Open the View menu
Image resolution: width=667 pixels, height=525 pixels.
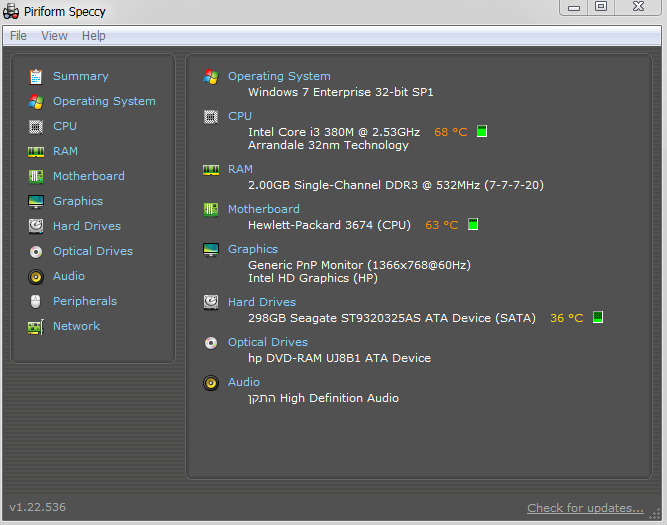[x=54, y=36]
